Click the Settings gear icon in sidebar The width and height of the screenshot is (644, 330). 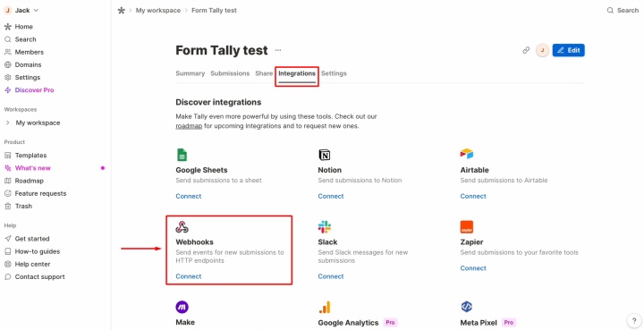click(7, 78)
